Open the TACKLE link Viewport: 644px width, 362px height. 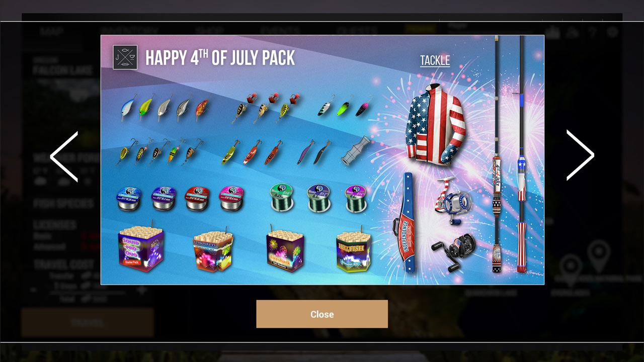435,60
